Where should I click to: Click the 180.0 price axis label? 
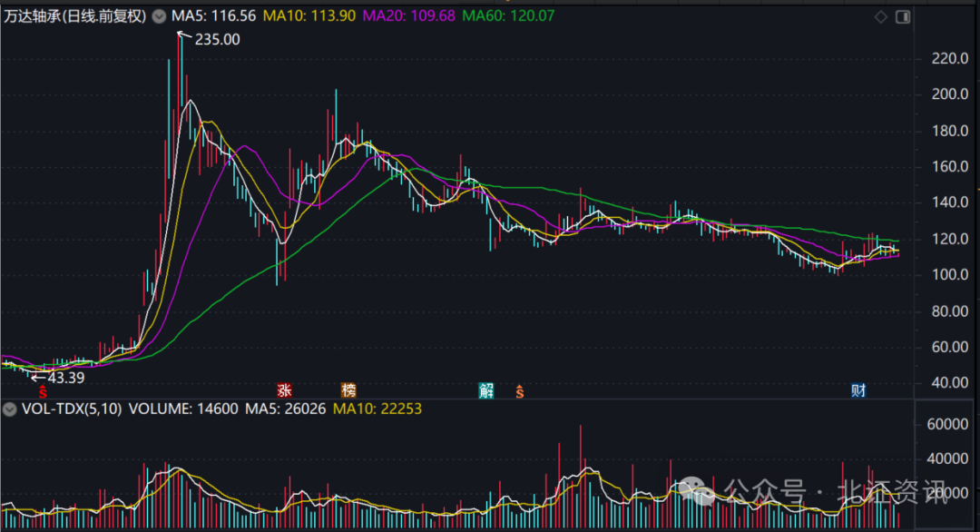[950, 132]
